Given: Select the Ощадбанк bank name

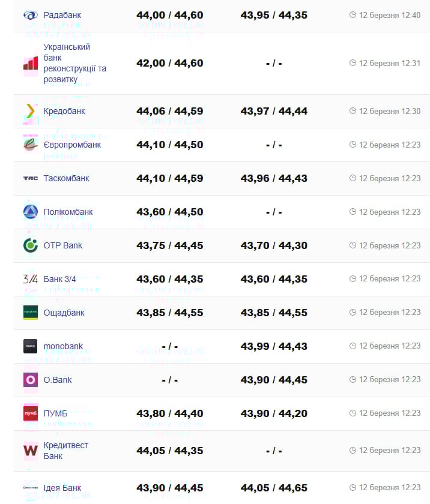Looking at the screenshot, I should point(64,313).
